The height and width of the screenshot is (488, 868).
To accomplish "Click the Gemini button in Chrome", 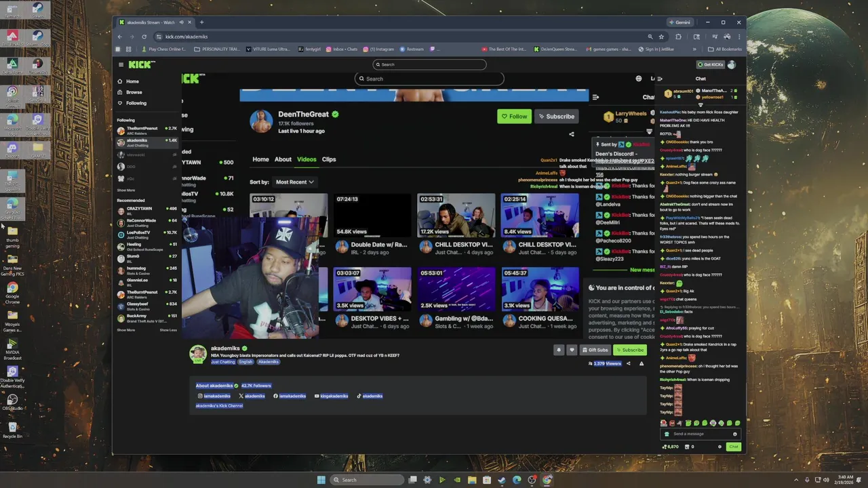I will [679, 22].
